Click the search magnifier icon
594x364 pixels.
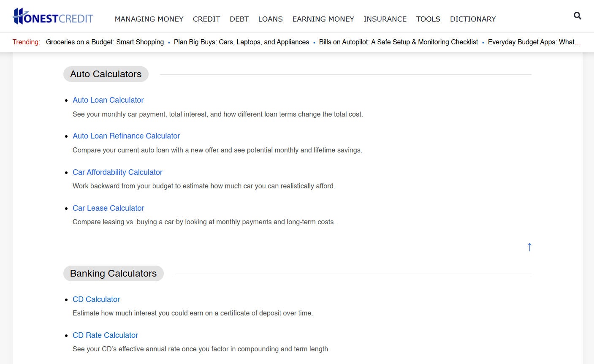[x=578, y=16]
